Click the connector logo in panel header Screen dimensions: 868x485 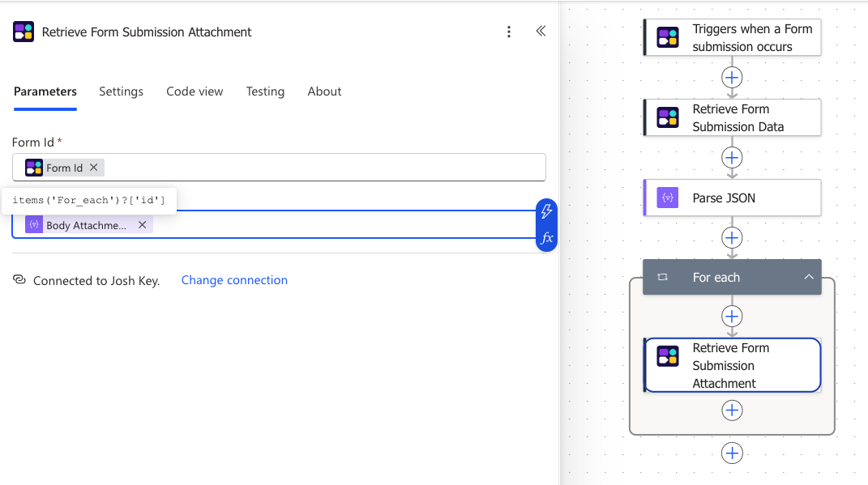click(x=24, y=32)
